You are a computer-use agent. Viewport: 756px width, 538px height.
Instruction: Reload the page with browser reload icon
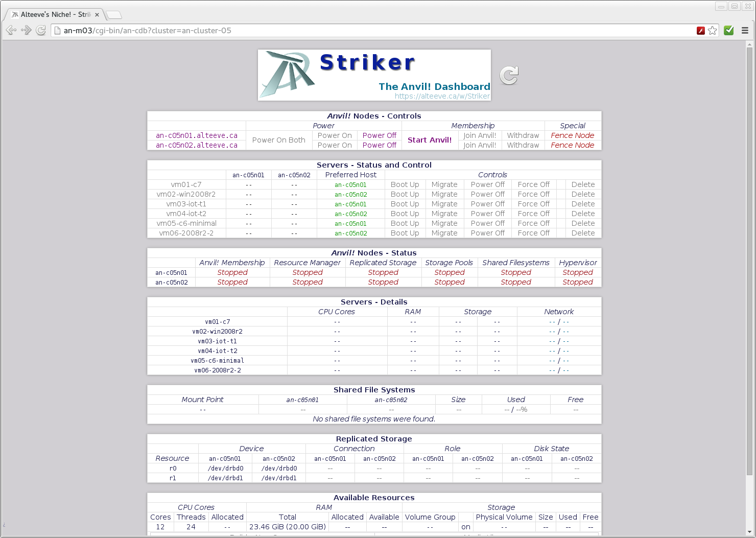tap(41, 31)
